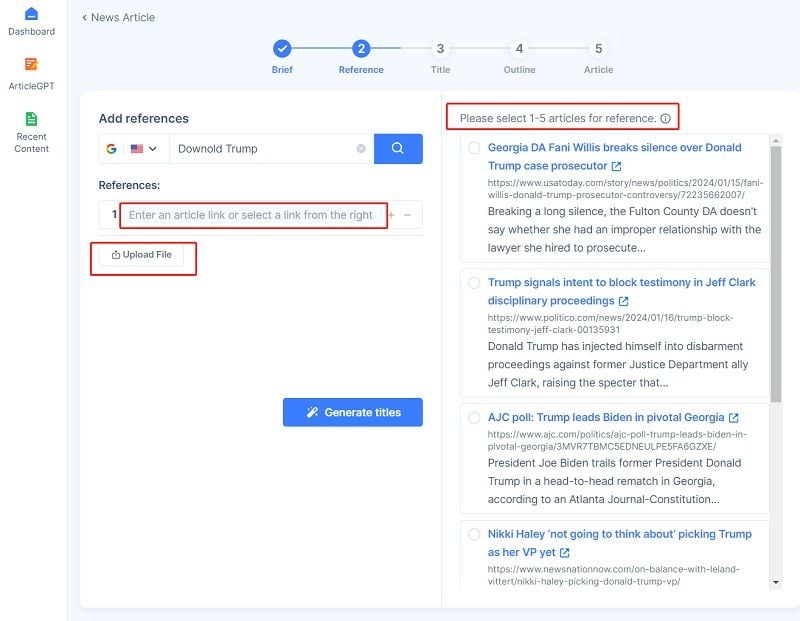Viewport: 800px width, 621px height.
Task: Focus the reference article link field
Action: click(253, 215)
